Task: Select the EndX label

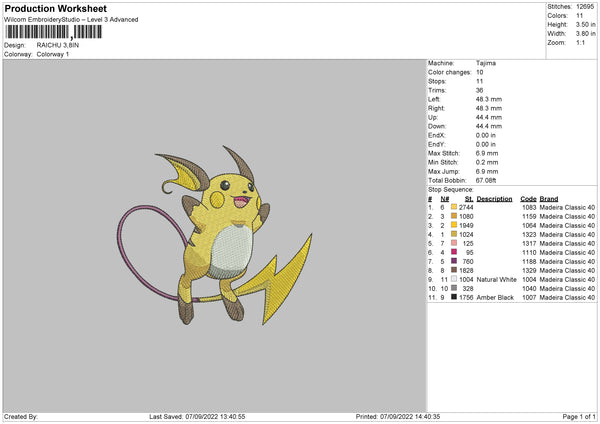Action: pyautogui.click(x=437, y=135)
